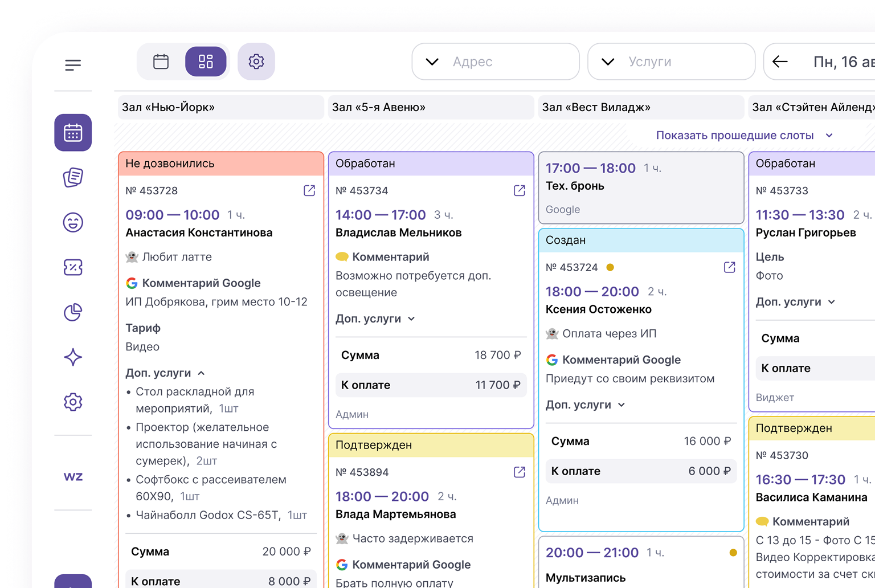This screenshot has width=875, height=588.
Task: Open the 20:00 — 21:00 Мультизапись slot
Action: (641, 562)
